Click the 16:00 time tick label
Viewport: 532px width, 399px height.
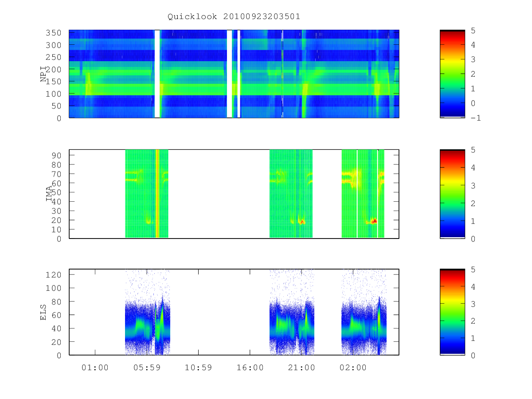click(250, 368)
